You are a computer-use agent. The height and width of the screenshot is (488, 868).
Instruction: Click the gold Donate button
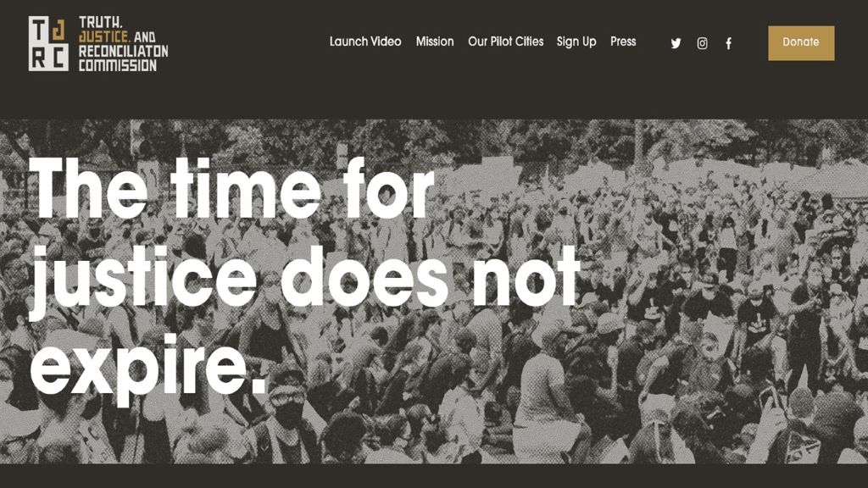click(801, 42)
